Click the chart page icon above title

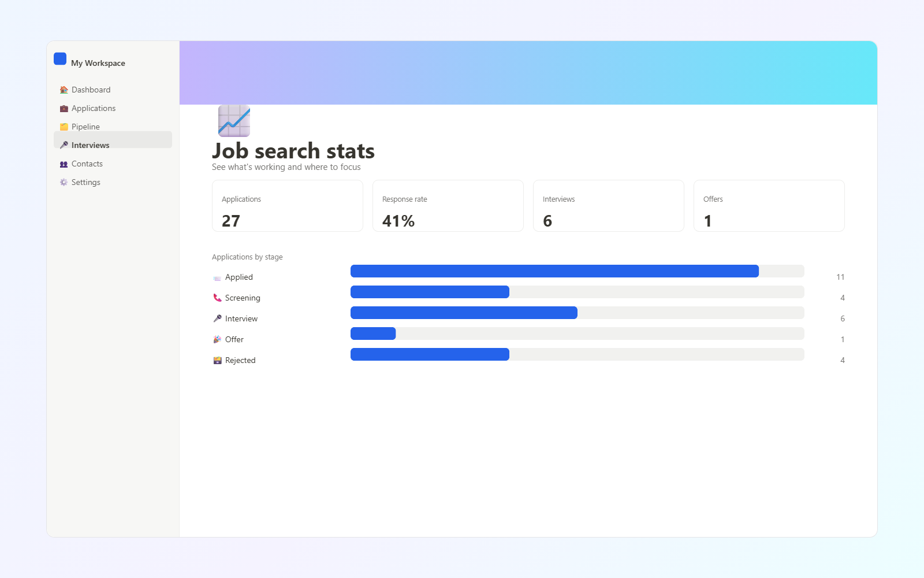234,121
